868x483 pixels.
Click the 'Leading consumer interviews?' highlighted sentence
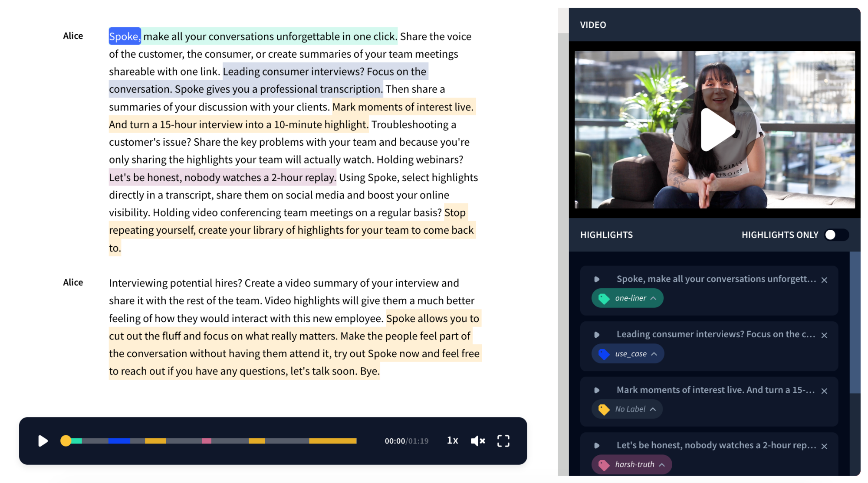coord(293,72)
